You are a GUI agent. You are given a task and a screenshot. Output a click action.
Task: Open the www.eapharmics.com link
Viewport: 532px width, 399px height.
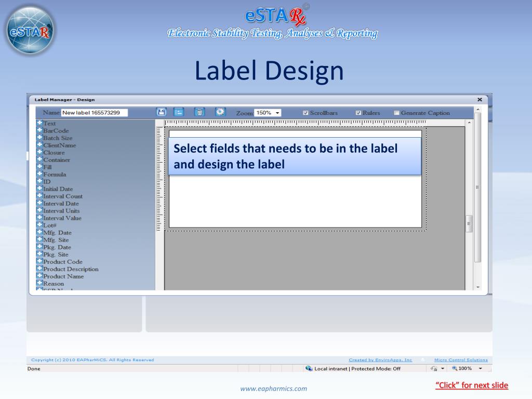tap(273, 389)
